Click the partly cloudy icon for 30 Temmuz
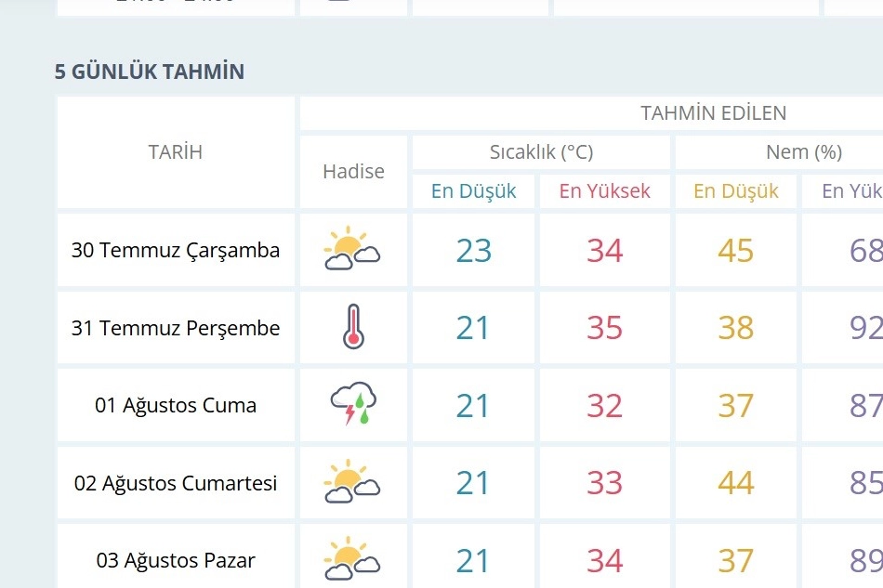 pos(352,249)
